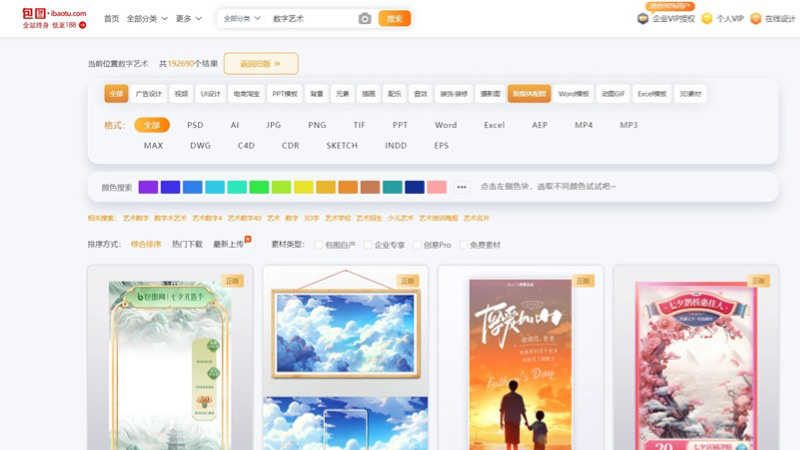This screenshot has height=450, width=800.
Task: Click the enterprise VIP authorization icon
Action: coord(643,19)
